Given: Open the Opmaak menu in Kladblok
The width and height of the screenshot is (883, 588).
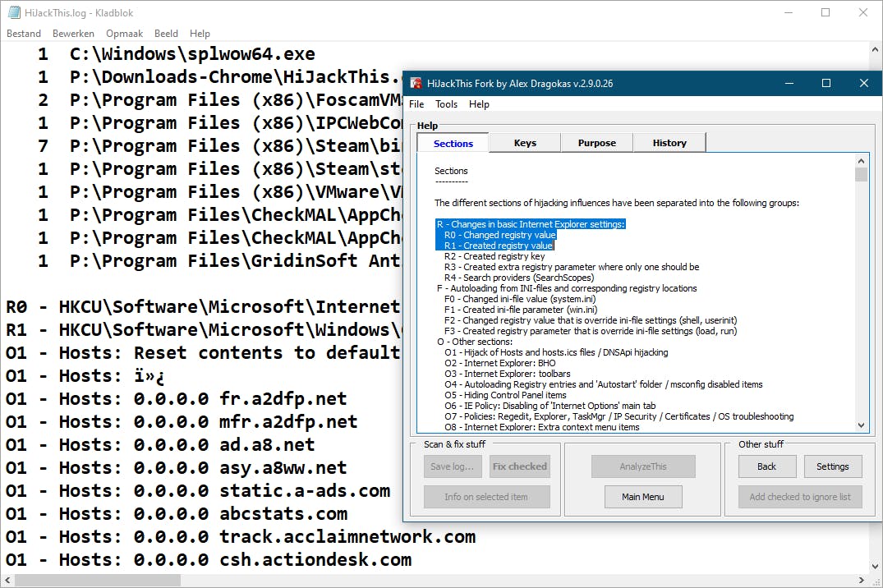Looking at the screenshot, I should (x=125, y=34).
